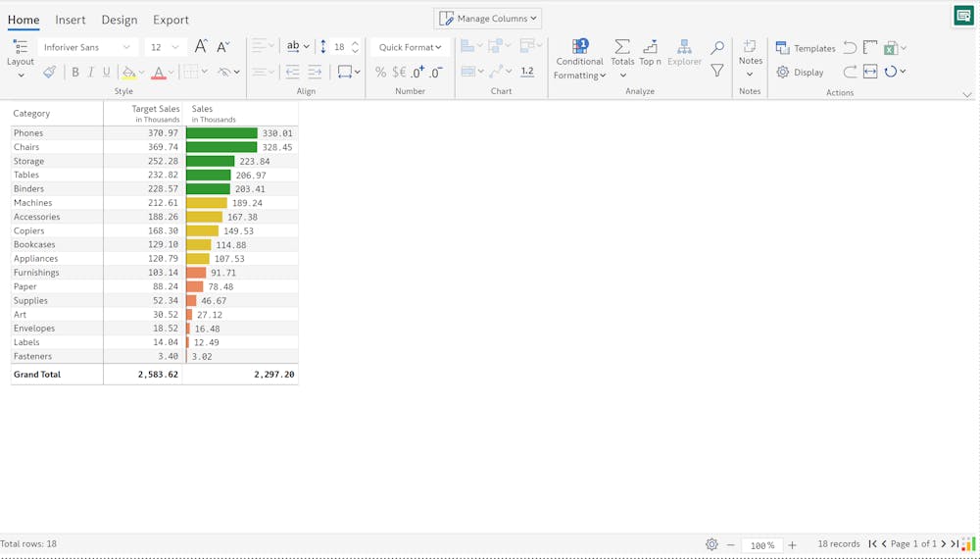Open the Notes dropdown
The image size is (980, 559).
(x=750, y=58)
